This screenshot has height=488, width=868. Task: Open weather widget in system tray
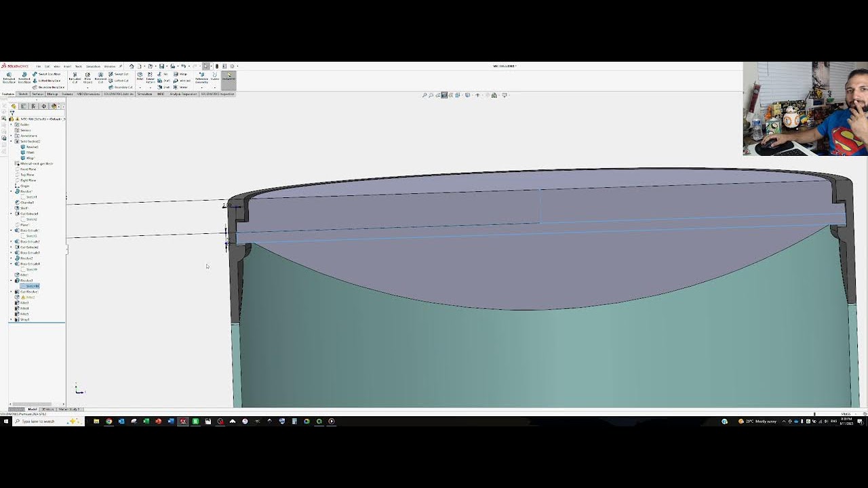pos(758,421)
